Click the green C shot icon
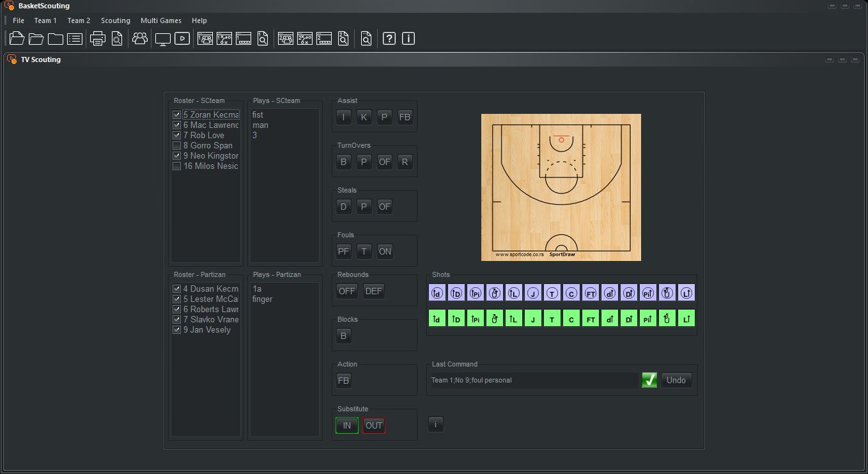The height and width of the screenshot is (474, 868). [x=571, y=319]
